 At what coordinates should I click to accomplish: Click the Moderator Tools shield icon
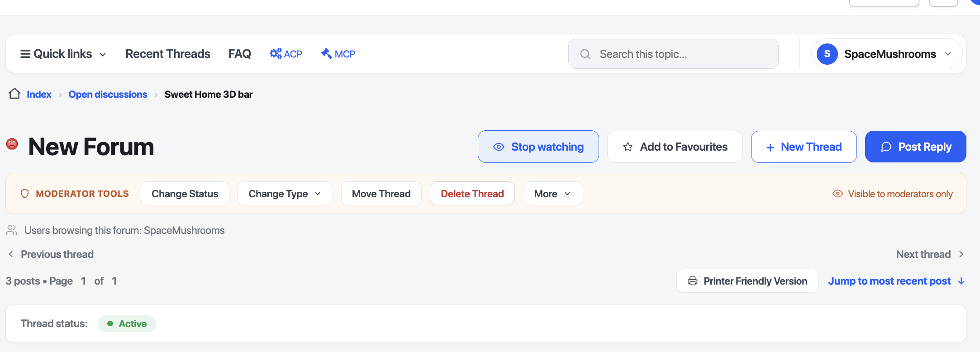25,194
